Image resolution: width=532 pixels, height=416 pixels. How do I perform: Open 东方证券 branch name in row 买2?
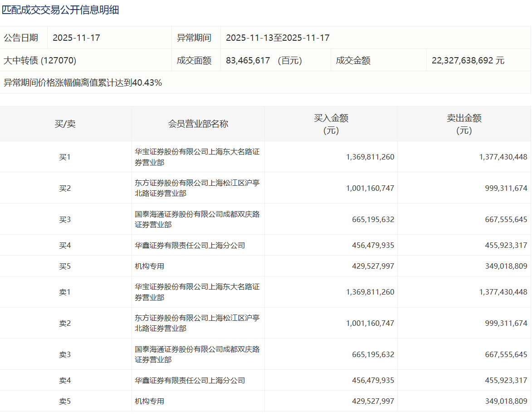197,188
